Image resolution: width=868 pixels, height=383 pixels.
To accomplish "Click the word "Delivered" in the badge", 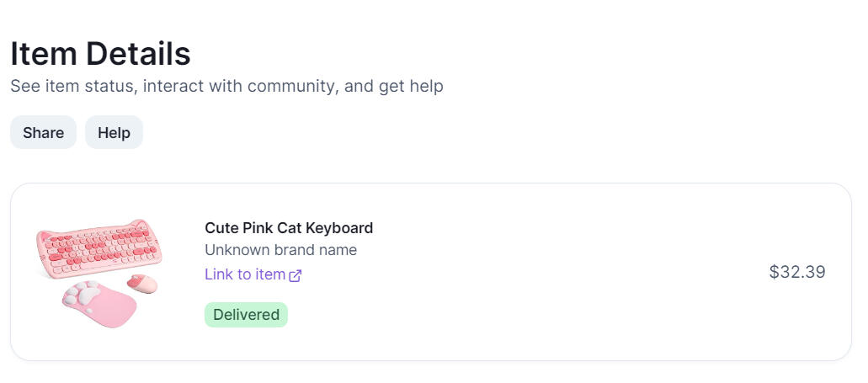I will (246, 315).
